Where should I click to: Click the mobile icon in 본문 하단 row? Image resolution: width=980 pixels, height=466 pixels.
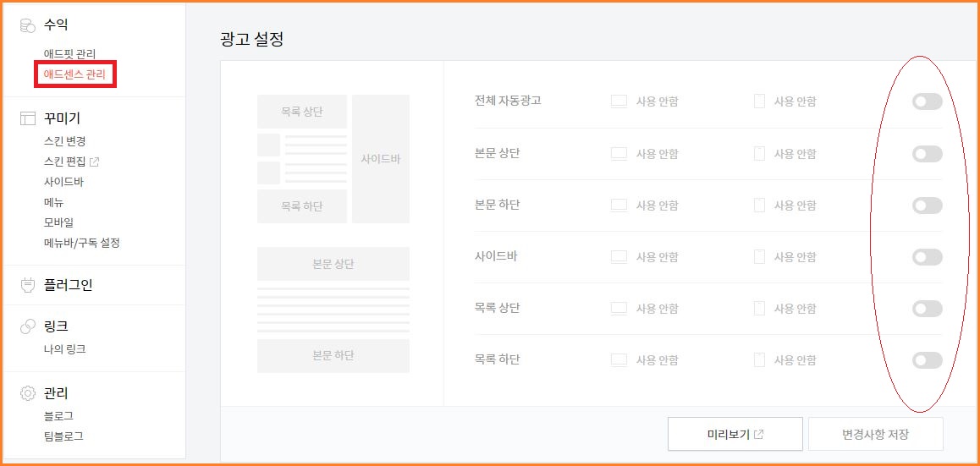point(759,205)
